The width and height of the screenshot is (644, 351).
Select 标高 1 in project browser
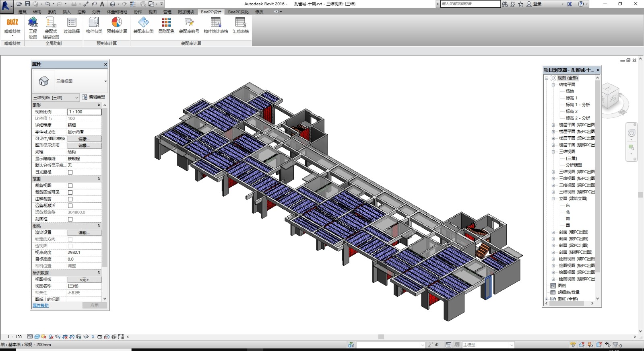point(572,98)
